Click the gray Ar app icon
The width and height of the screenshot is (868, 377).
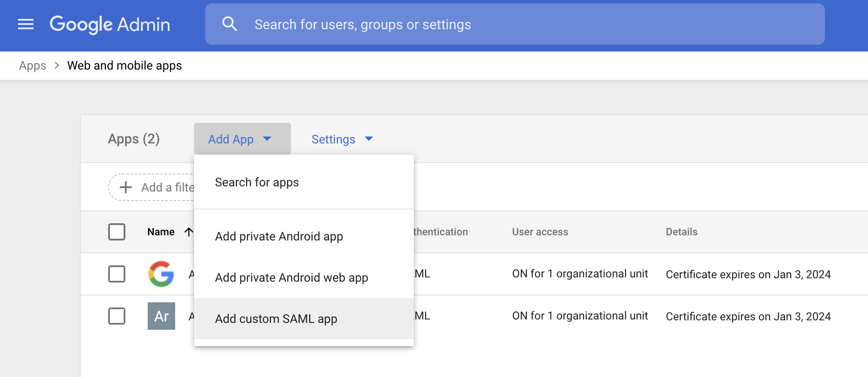(x=161, y=316)
